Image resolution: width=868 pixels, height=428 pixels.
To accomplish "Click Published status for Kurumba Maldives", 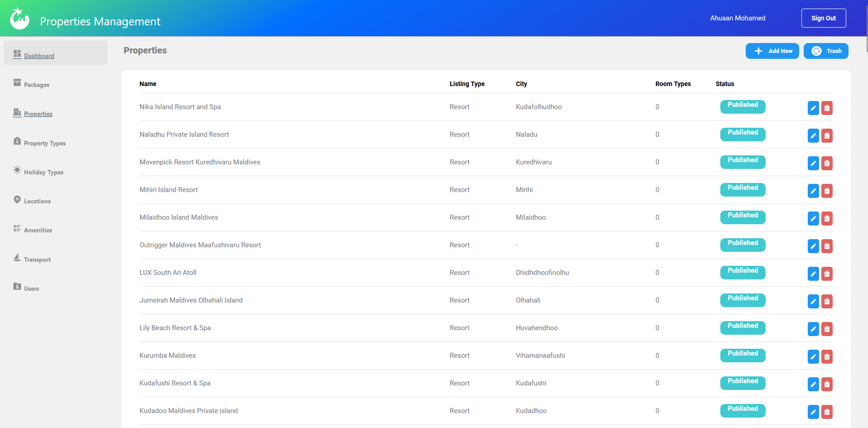I will coord(743,356).
